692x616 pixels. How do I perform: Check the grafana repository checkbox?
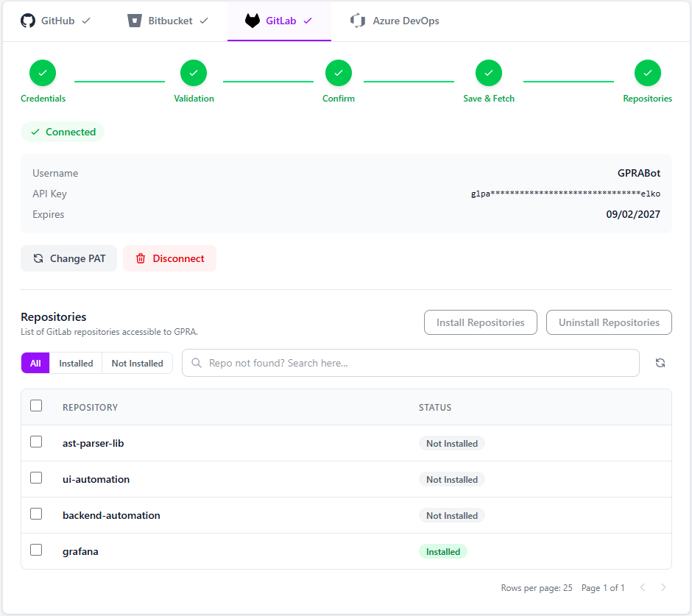(36, 550)
